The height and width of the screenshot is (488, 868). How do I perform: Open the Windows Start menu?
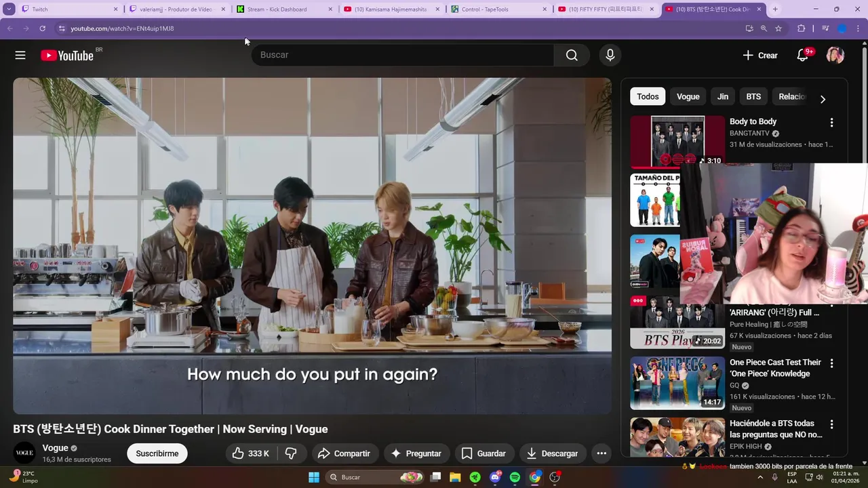[x=314, y=477]
